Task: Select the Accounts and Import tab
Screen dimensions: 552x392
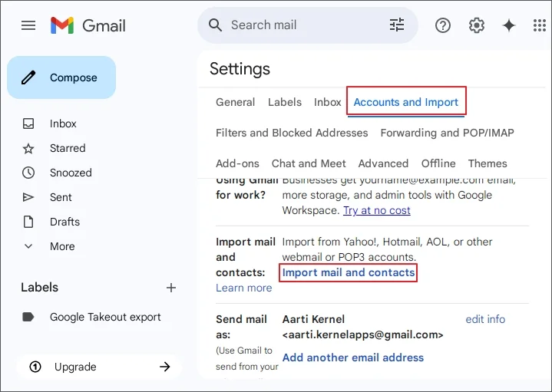Action: point(406,102)
